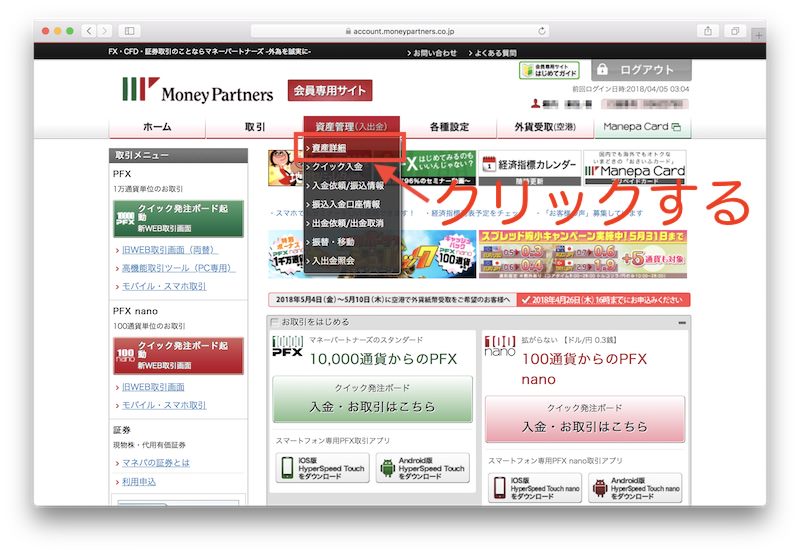This screenshot has height=554, width=800.
Task: Download Android HyperSpeed Touch nano app
Action: tap(635, 488)
